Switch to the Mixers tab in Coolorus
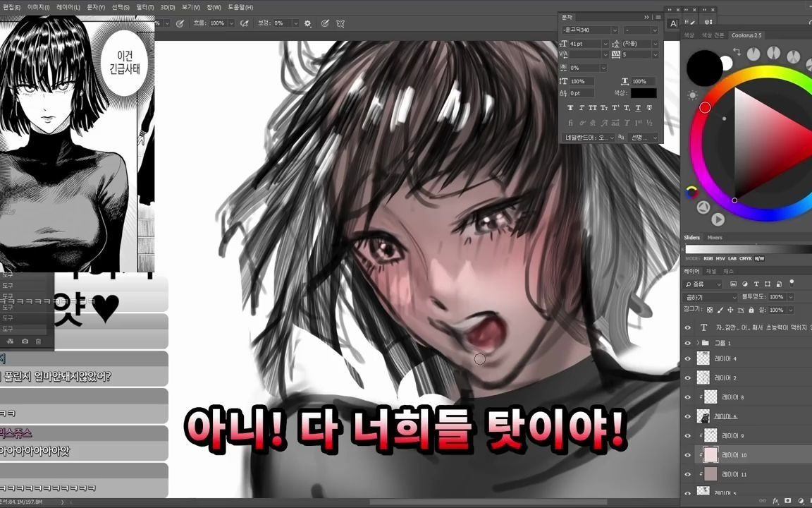 click(715, 238)
